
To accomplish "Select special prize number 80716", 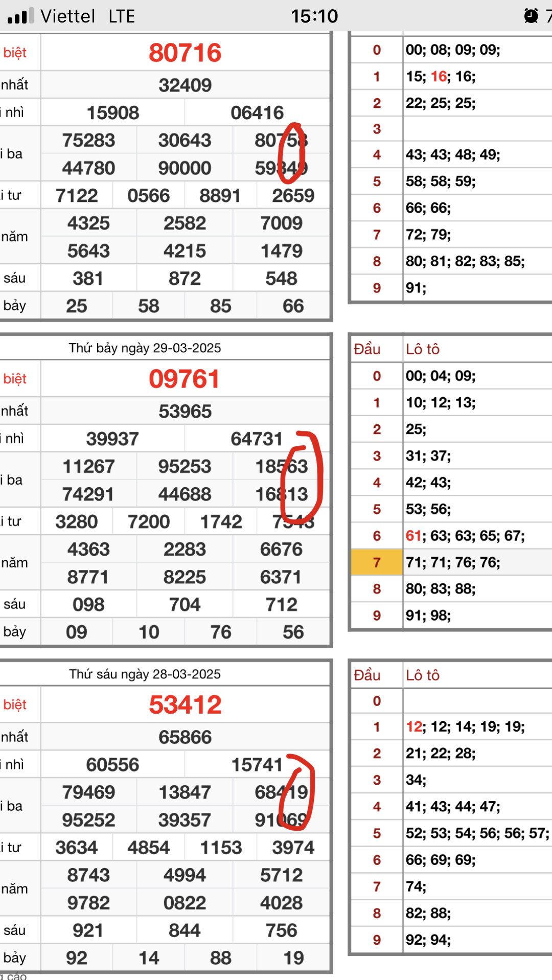I will 185,53.
